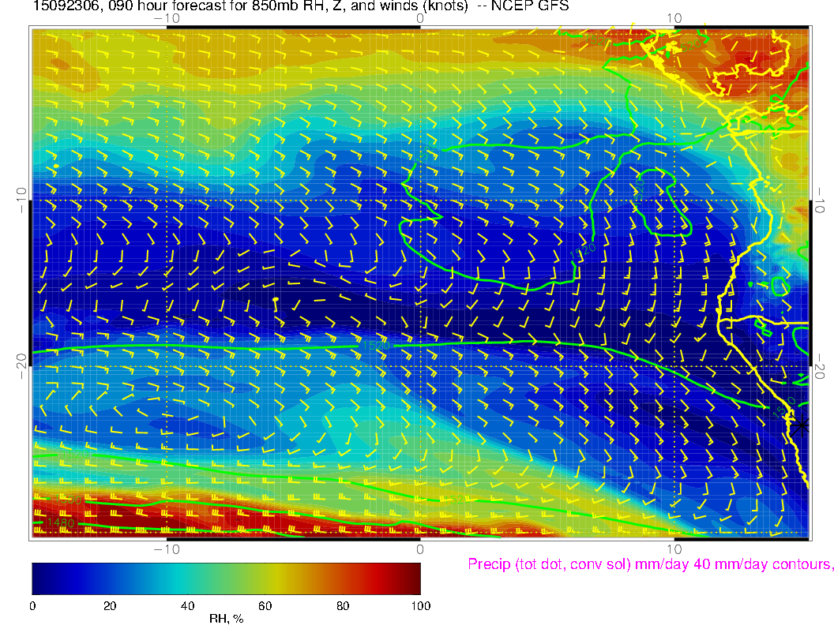Click the top axis longitude label 10
The height and width of the screenshot is (644, 834).
(674, 17)
